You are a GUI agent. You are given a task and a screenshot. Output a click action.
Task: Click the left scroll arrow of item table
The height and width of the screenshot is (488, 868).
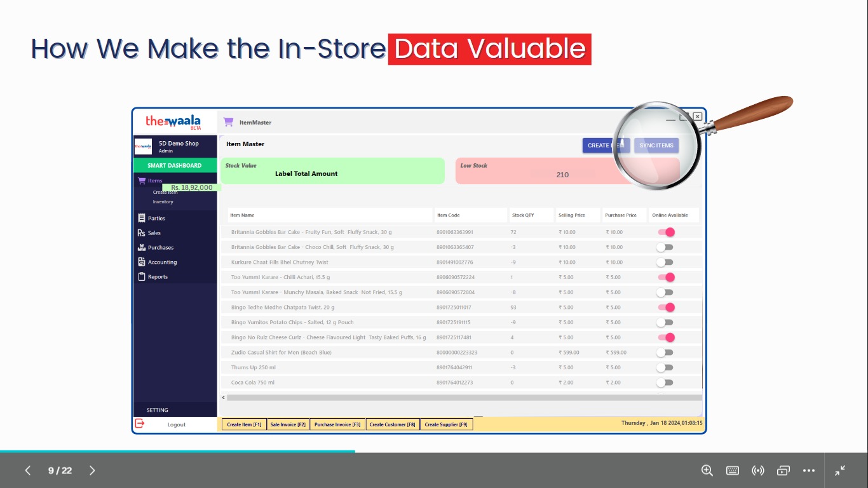click(x=223, y=398)
